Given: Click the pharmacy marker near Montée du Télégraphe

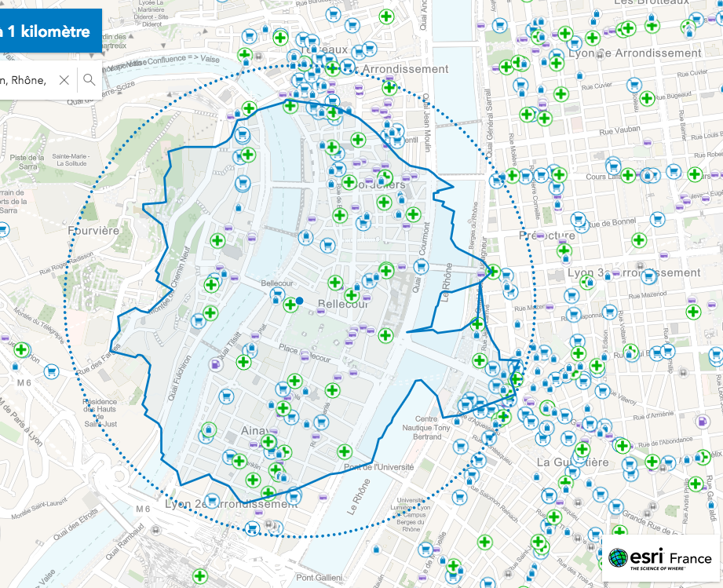Looking at the screenshot, I should click(x=21, y=349).
